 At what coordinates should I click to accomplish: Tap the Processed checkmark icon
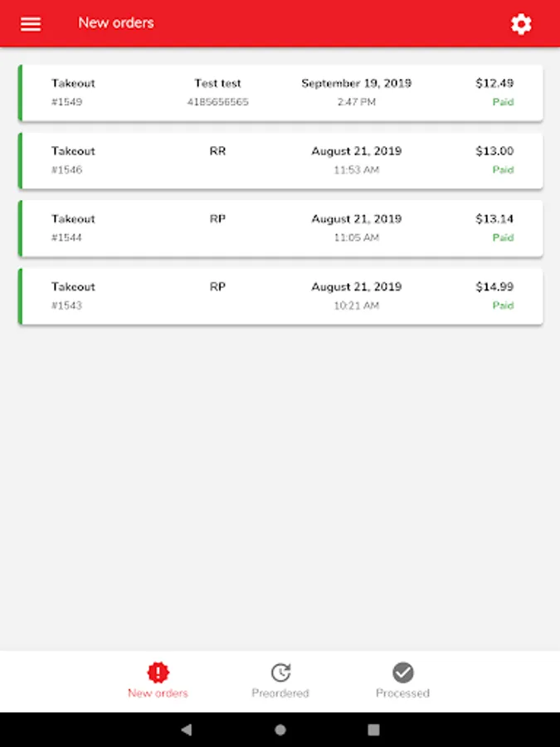[402, 672]
